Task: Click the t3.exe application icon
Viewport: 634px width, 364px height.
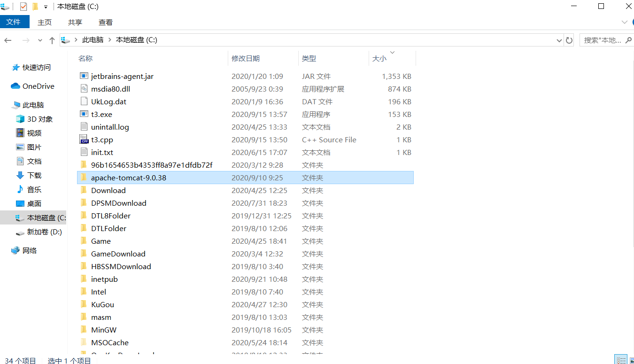Action: (x=84, y=114)
